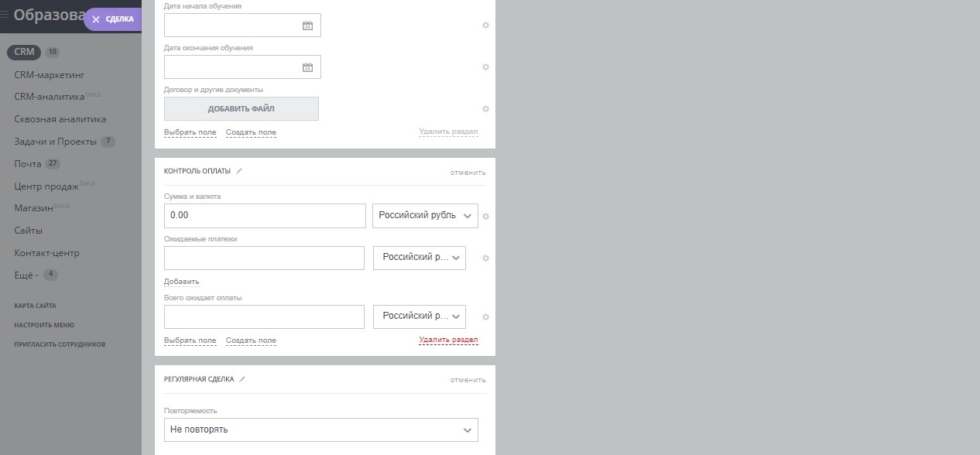Open gear settings for Дата окончания обучения field
This screenshot has height=455, width=980.
(485, 67)
